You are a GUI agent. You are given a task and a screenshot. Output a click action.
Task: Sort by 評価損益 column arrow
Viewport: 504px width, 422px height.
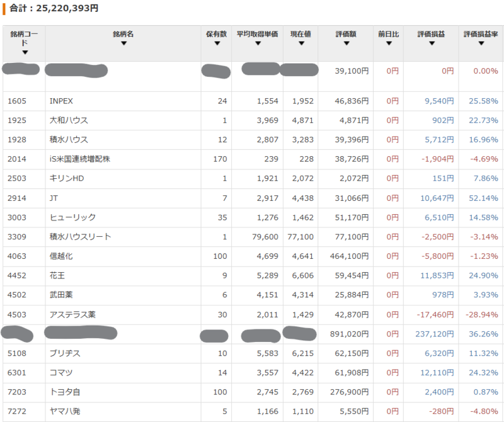432,43
